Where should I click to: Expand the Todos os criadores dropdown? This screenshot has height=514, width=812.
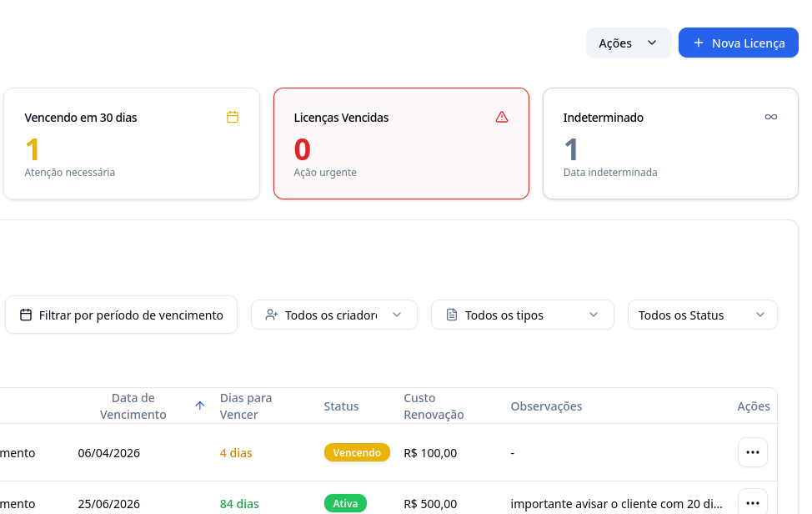pyautogui.click(x=333, y=315)
